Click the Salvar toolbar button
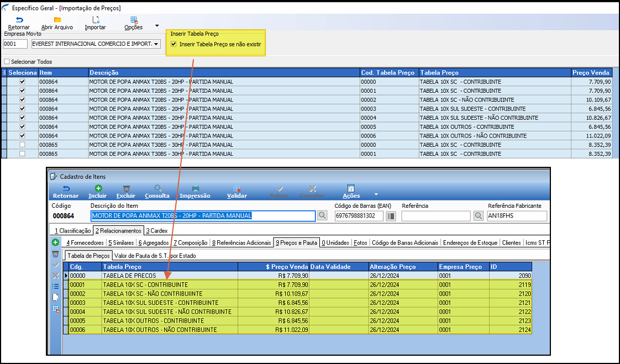This screenshot has width=620, height=364. 279,192
